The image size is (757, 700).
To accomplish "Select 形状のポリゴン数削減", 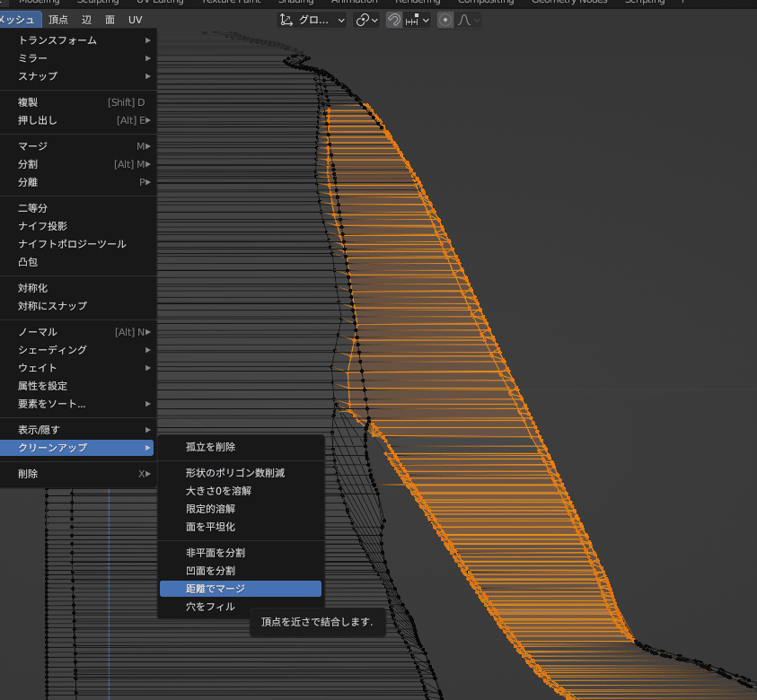I will 241,473.
